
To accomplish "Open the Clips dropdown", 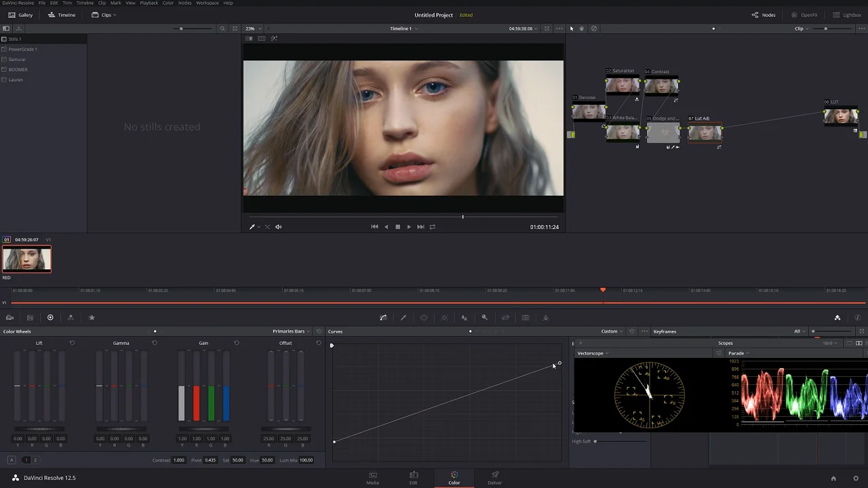I will 104,15.
